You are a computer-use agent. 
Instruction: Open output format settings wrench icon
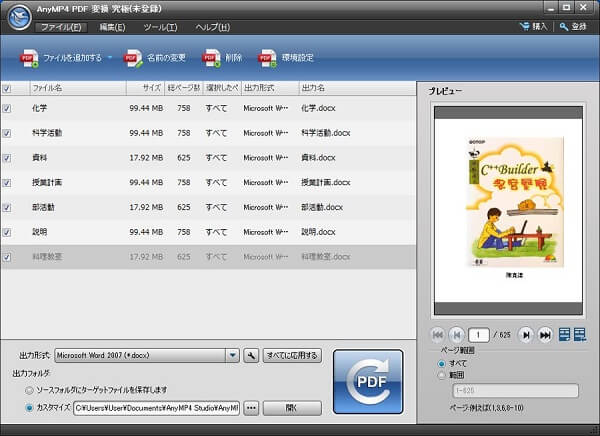[x=251, y=355]
